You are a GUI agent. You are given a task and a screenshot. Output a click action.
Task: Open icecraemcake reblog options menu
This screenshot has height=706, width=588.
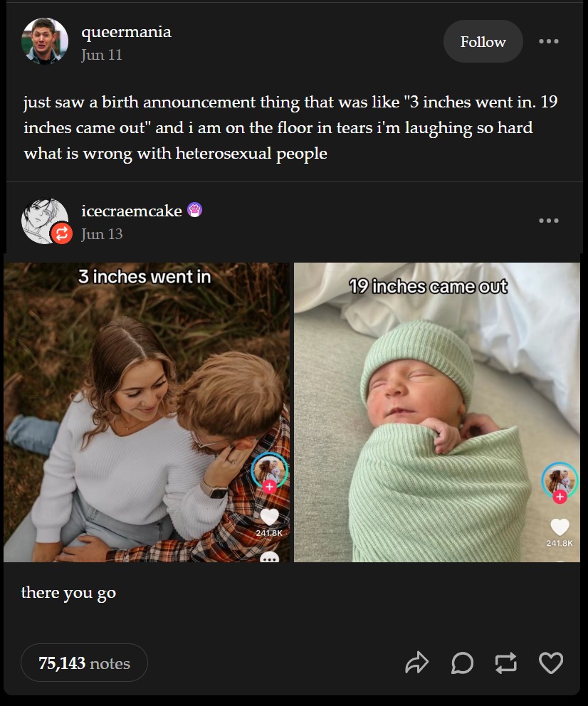click(548, 221)
